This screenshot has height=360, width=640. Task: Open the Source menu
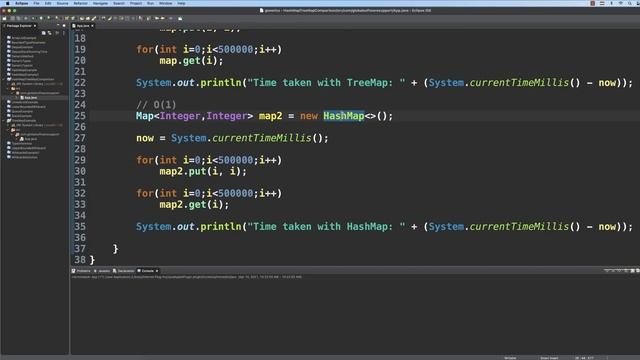pos(62,3)
